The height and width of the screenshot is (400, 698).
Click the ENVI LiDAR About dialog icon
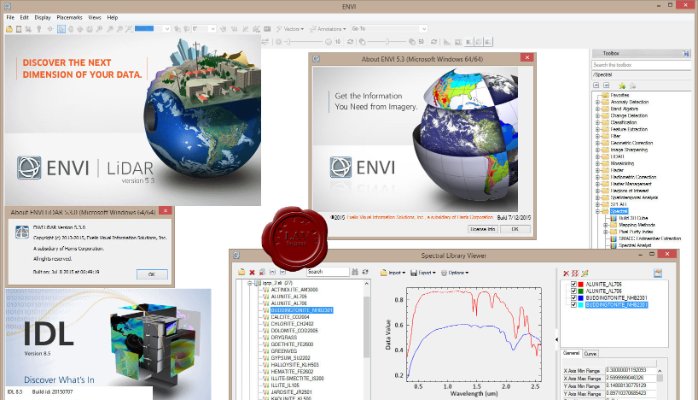(x=22, y=233)
